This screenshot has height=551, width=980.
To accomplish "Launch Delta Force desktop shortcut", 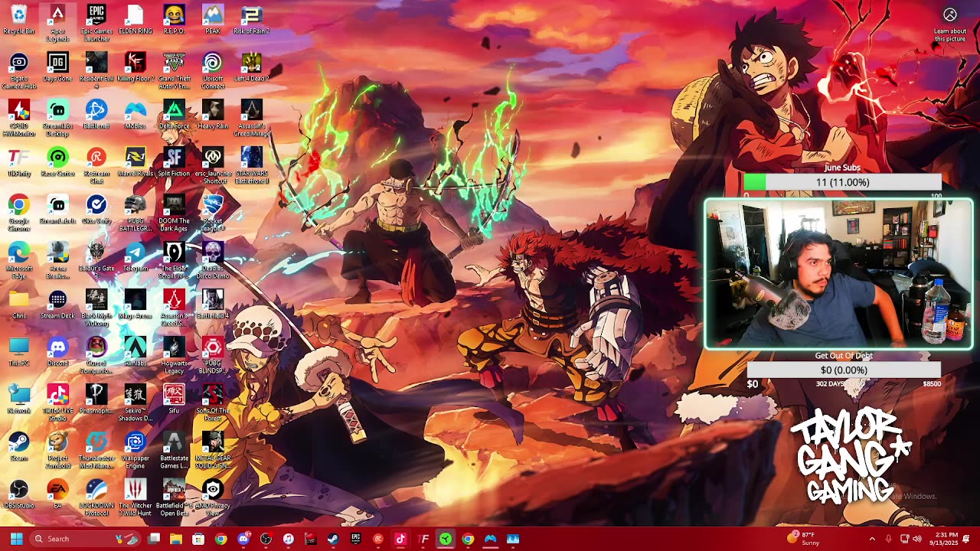I will pos(174,116).
